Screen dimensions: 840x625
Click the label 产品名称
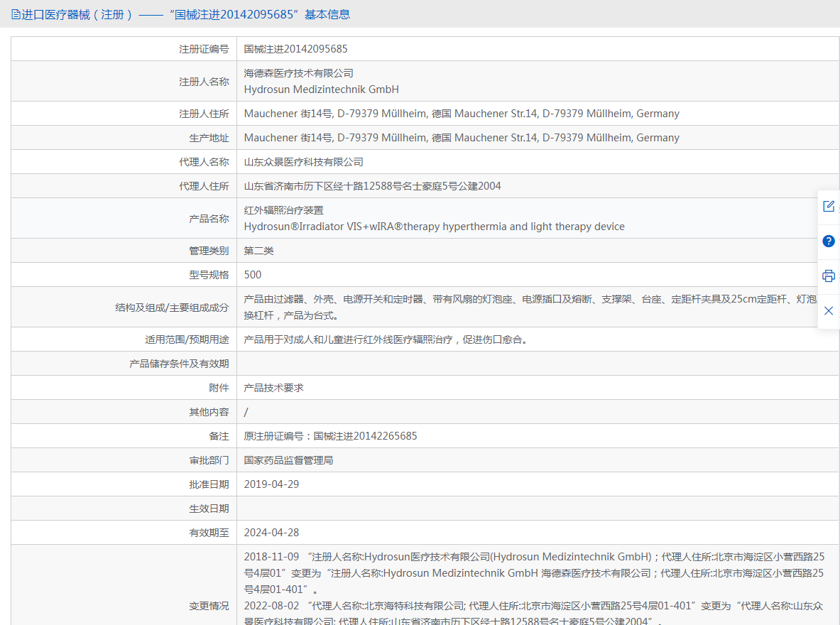click(209, 219)
